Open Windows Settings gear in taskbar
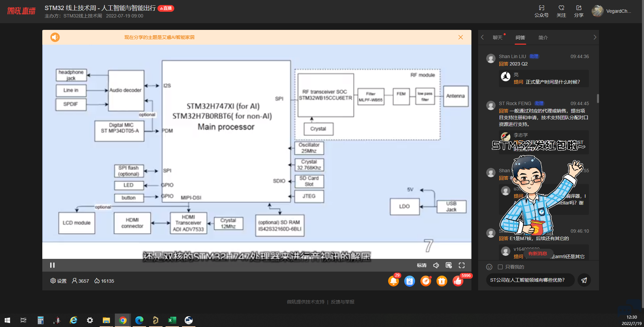The image size is (644, 327). pyautogui.click(x=90, y=320)
